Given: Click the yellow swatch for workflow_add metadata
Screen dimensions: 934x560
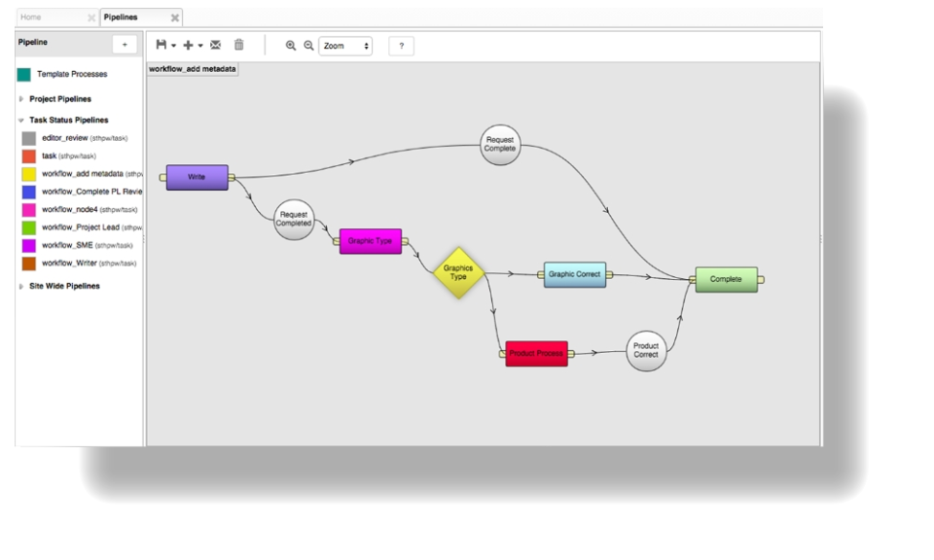Looking at the screenshot, I should pyautogui.click(x=29, y=174).
